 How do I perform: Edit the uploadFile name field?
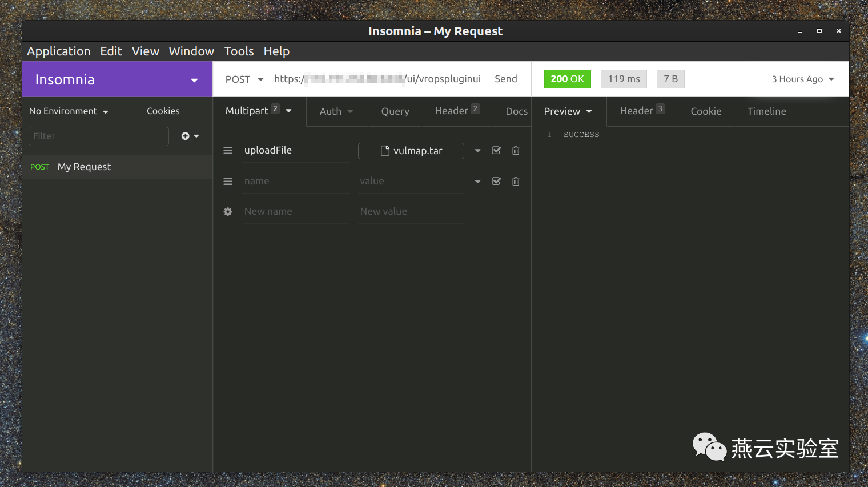[296, 151]
